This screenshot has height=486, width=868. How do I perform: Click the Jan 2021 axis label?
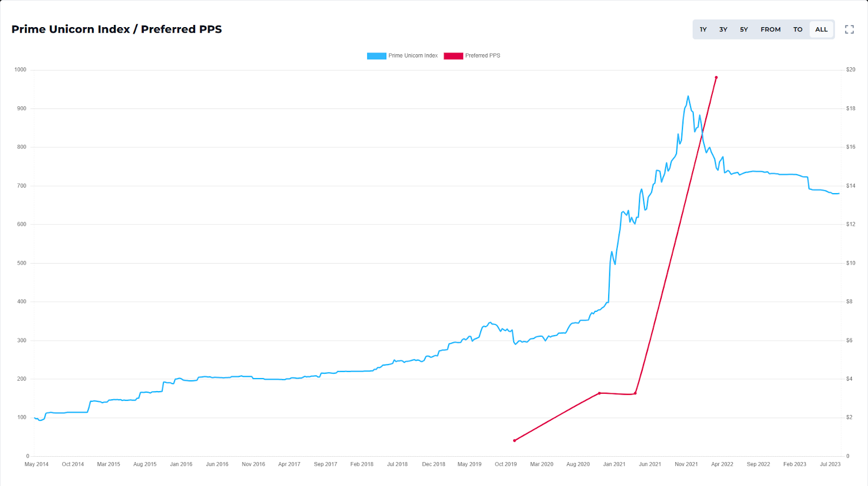(614, 464)
